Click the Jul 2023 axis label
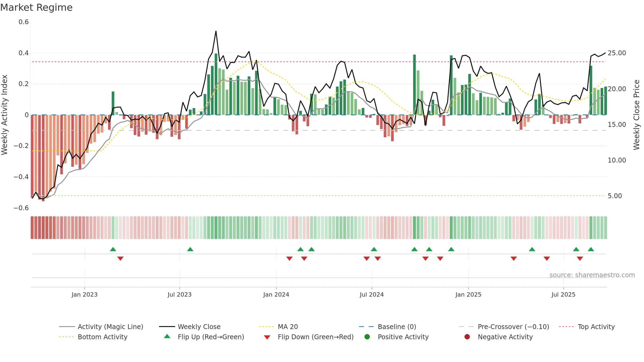The image size is (644, 362). (180, 294)
